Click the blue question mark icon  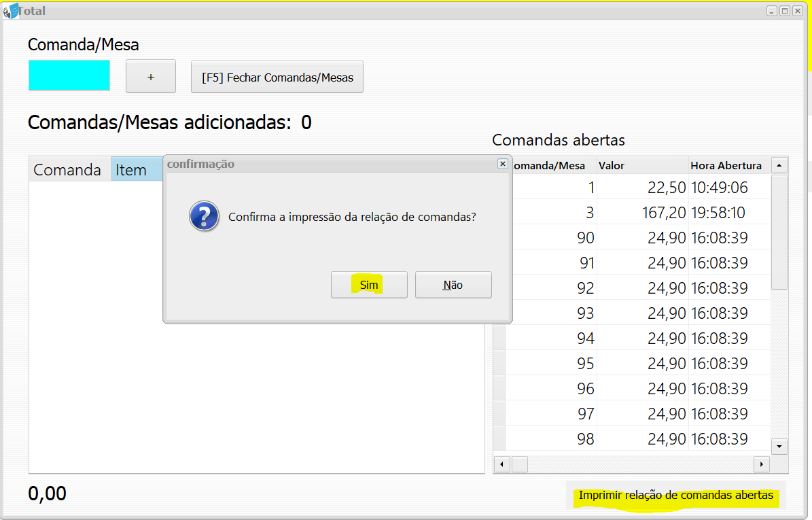click(204, 216)
